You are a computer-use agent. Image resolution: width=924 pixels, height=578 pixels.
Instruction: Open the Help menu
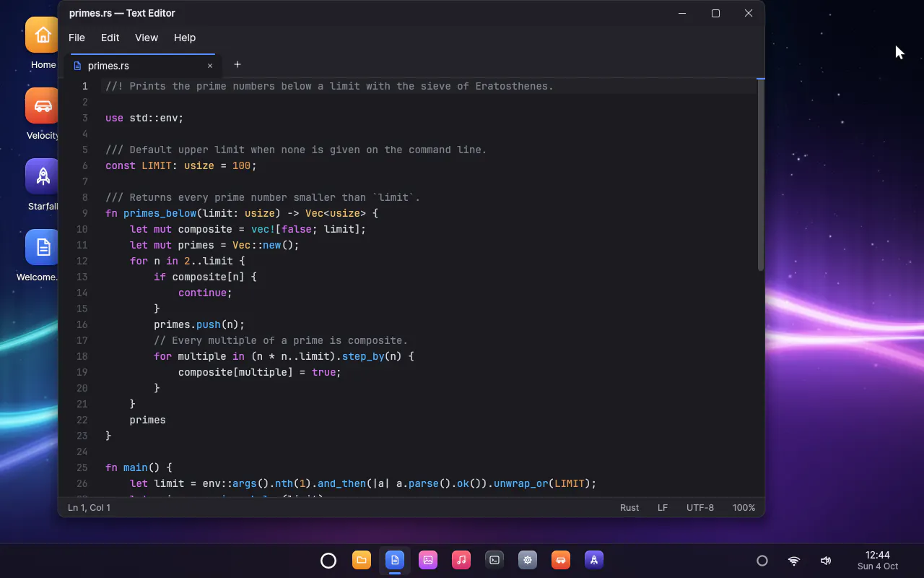pyautogui.click(x=185, y=38)
